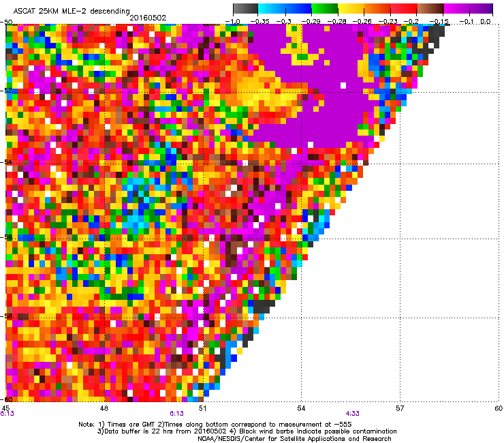Click the '-0.23' color bar label
The image size is (504, 443).
[x=388, y=22]
